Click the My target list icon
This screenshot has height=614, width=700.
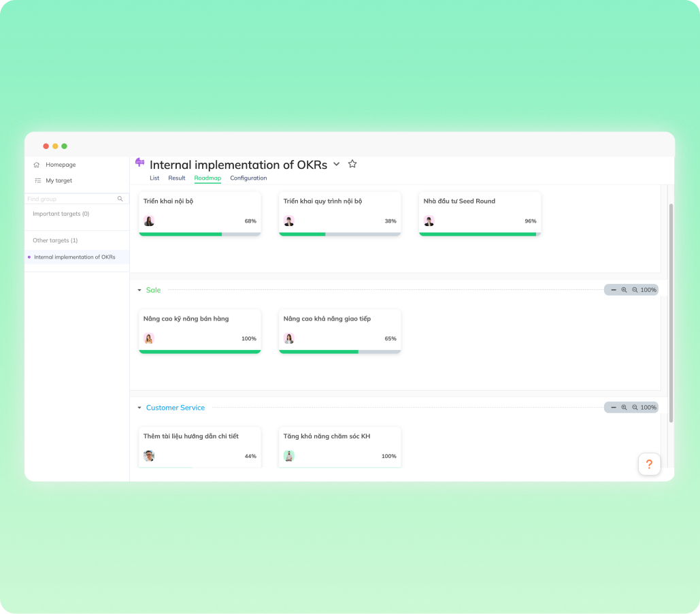coord(37,180)
